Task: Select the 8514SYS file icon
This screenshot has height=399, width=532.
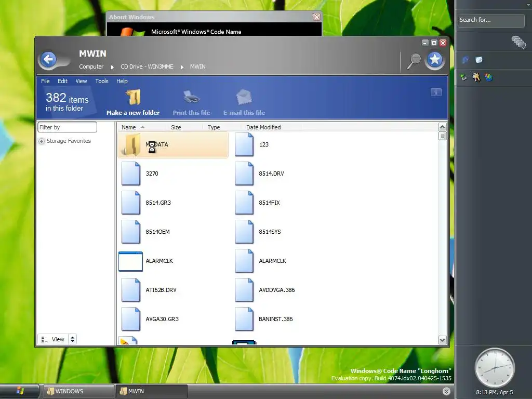Action: [244, 232]
